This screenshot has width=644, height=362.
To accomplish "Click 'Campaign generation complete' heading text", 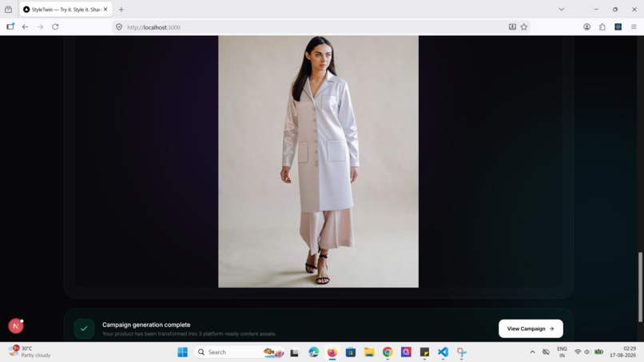I will click(x=146, y=324).
